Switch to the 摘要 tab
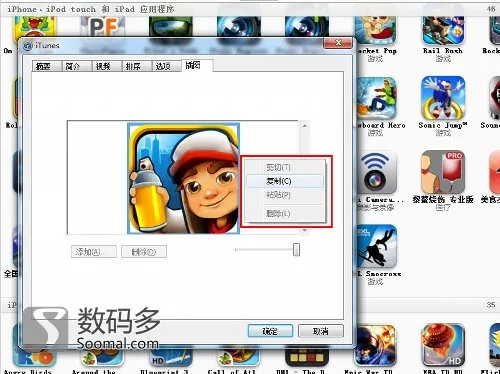Screen dimensions: 500x374 pyautogui.click(x=47, y=66)
